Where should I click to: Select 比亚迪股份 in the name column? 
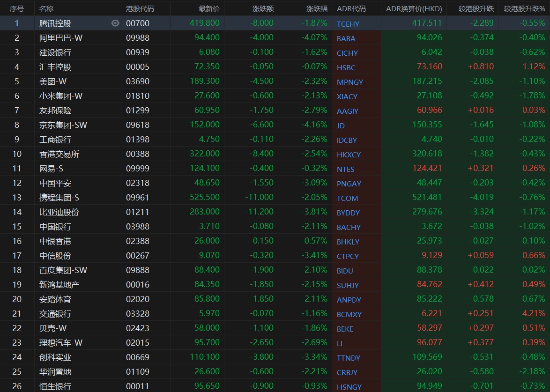59,212
